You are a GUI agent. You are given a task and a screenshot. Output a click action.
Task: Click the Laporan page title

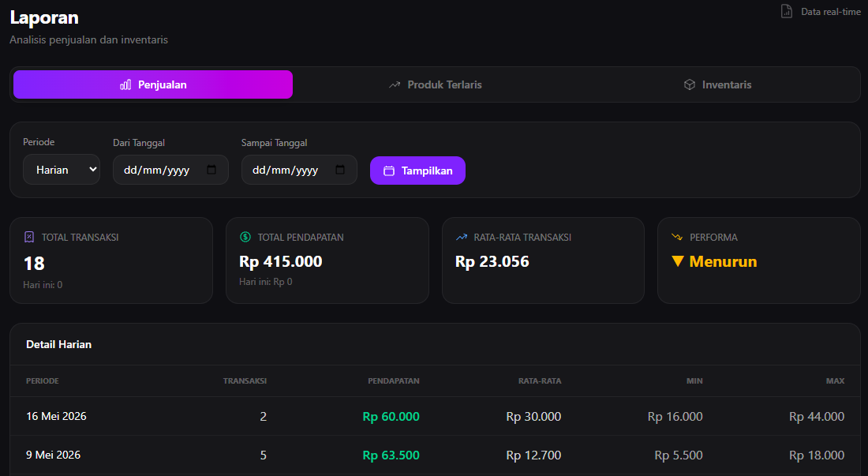coord(44,17)
